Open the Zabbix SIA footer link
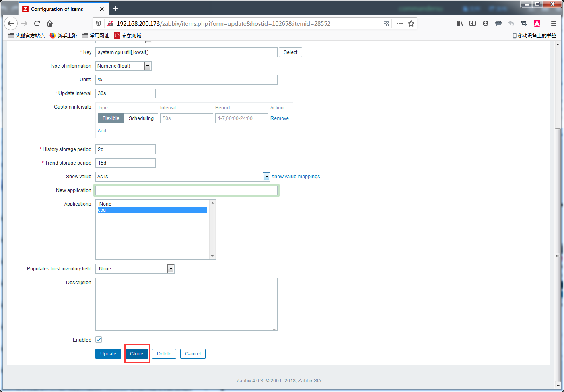The height and width of the screenshot is (392, 564). tap(309, 381)
